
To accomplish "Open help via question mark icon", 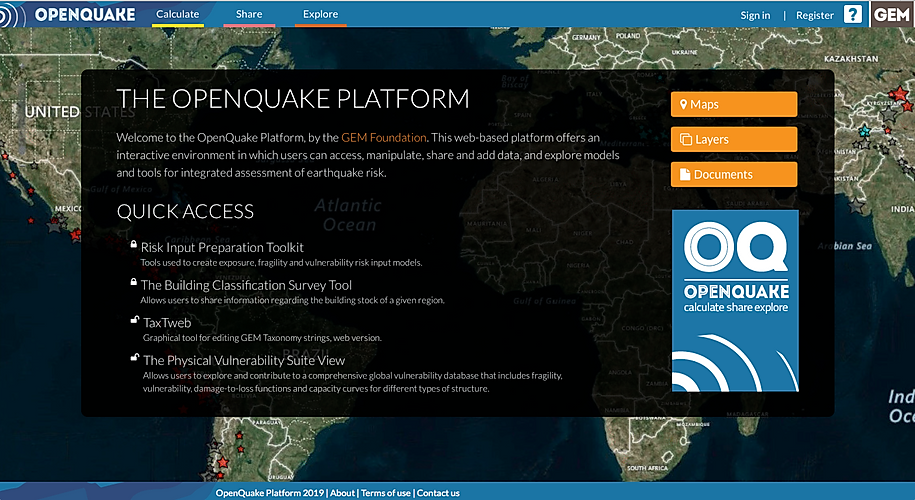I will (853, 15).
